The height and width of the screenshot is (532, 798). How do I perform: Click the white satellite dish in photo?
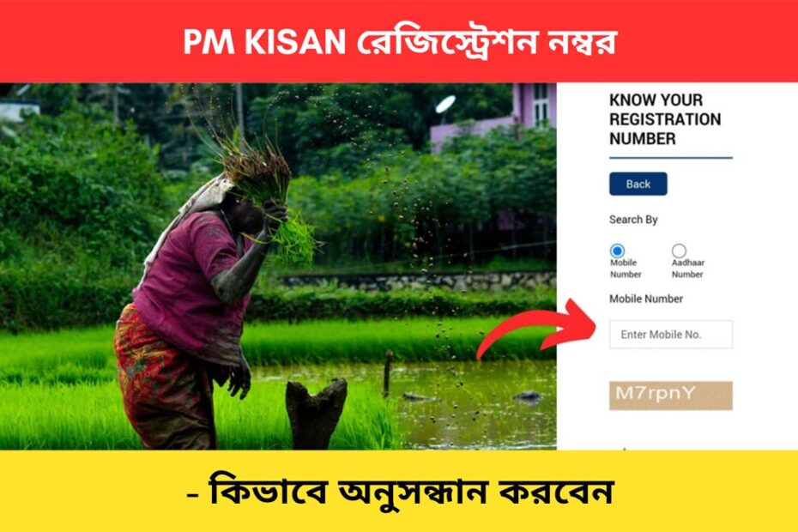(x=445, y=105)
